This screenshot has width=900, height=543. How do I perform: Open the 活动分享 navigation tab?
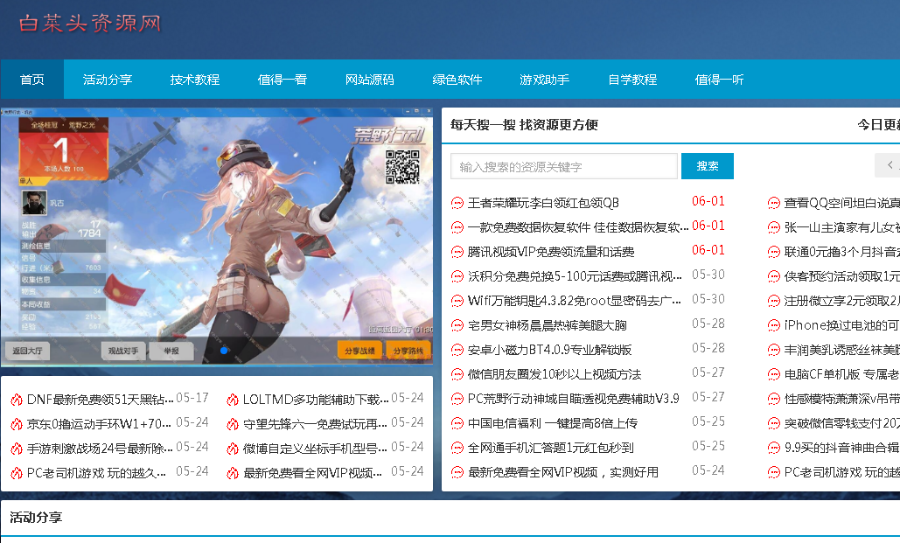click(x=107, y=79)
